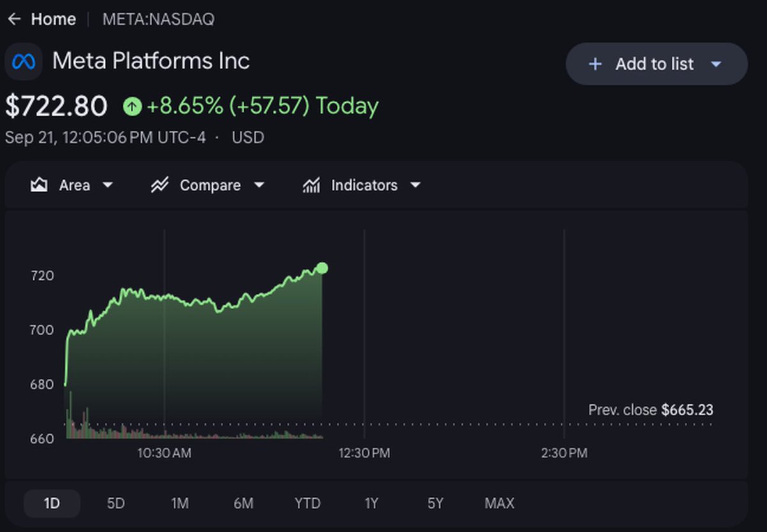Click the 2:30 PM axis label
Screen dimensions: 767x532
[564, 453]
